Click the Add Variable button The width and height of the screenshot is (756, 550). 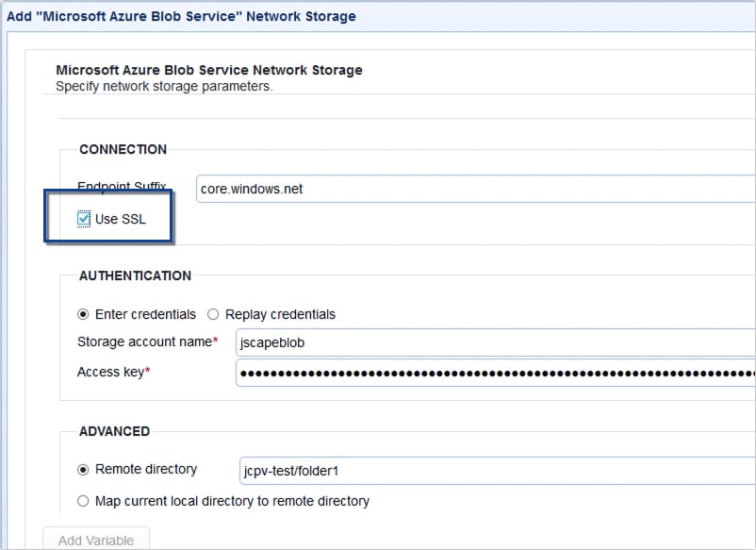click(94, 539)
